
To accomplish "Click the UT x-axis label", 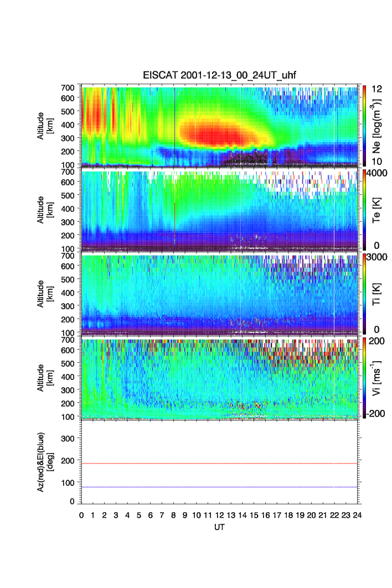I will click(219, 527).
